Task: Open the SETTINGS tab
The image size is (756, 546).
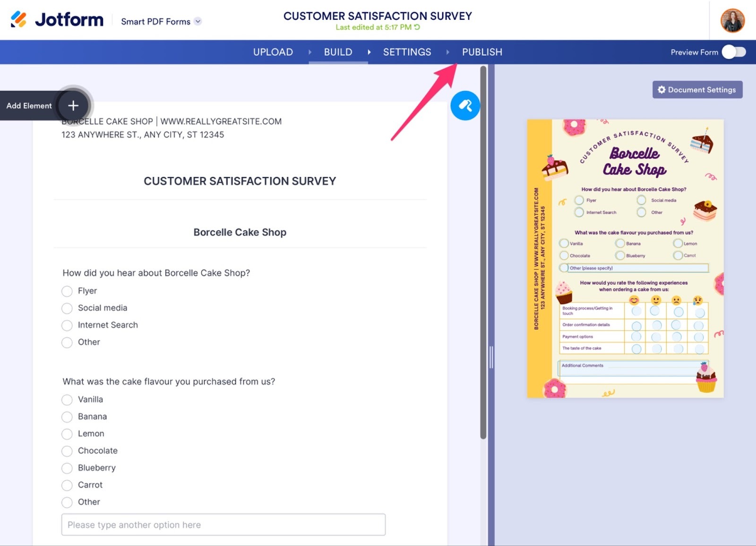Action: [407, 52]
